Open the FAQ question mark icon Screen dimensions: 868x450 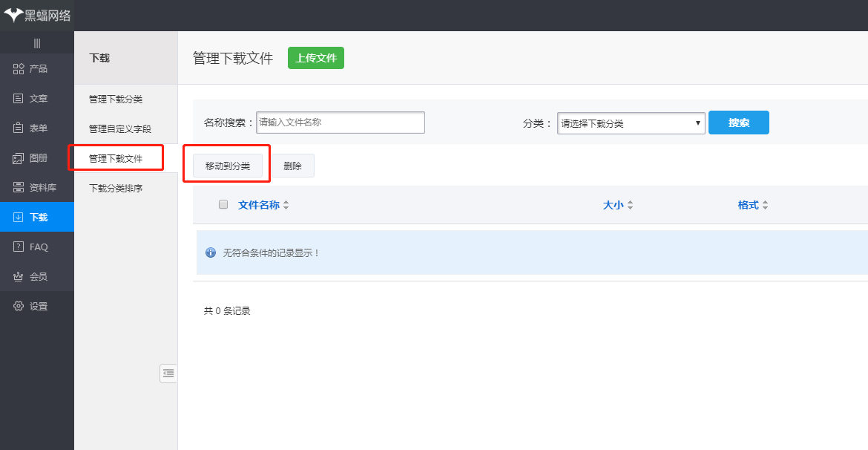click(19, 247)
